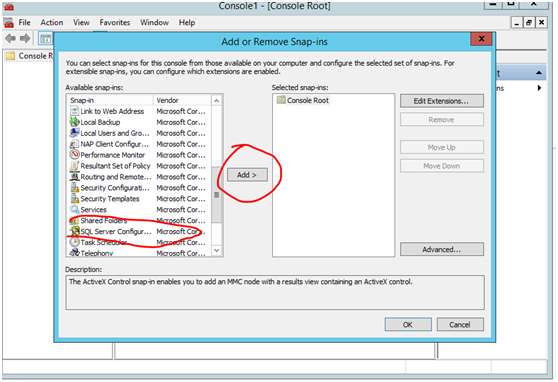Click the Edit Extensions... button

pos(442,101)
